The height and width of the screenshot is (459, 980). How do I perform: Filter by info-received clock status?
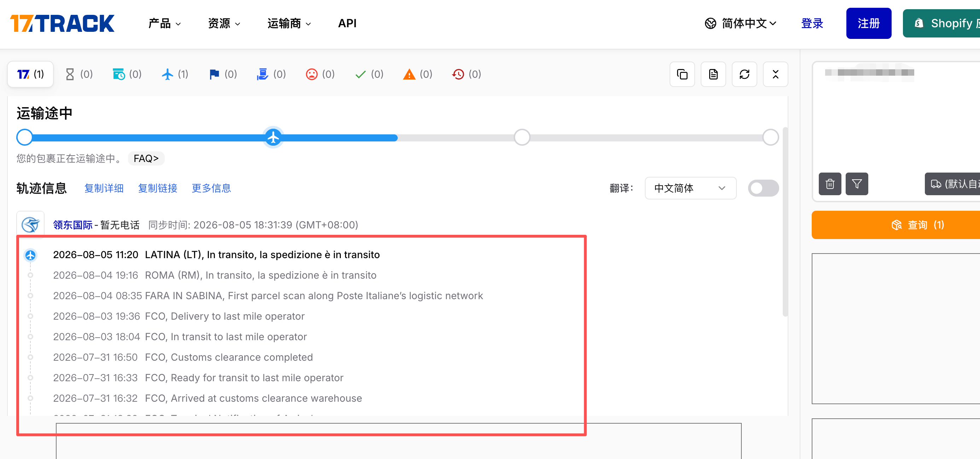(x=127, y=74)
